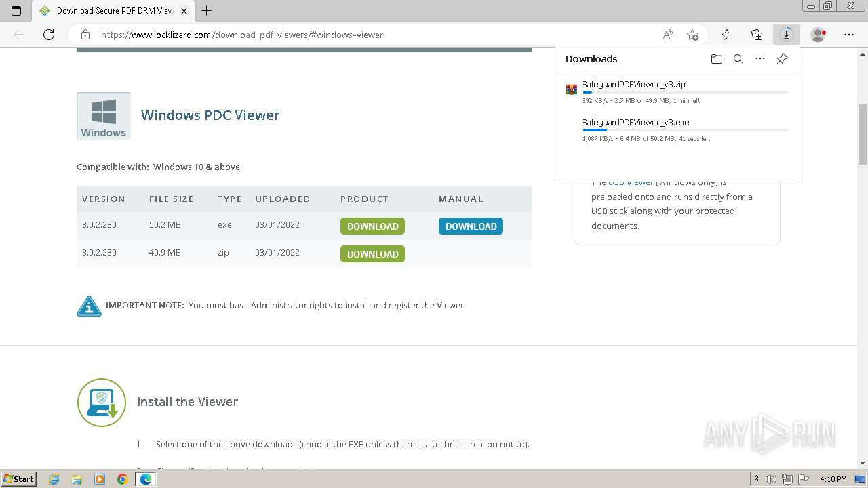Click the browser back arrow
Image resolution: width=868 pixels, height=488 pixels.
pos(19,35)
